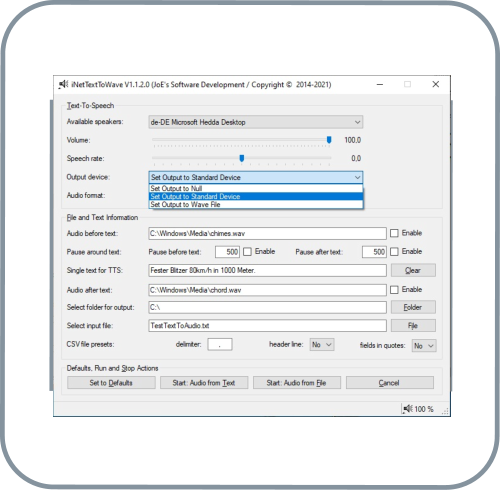This screenshot has width=500, height=490.
Task: Select Set Output to Null option
Action: [256, 188]
